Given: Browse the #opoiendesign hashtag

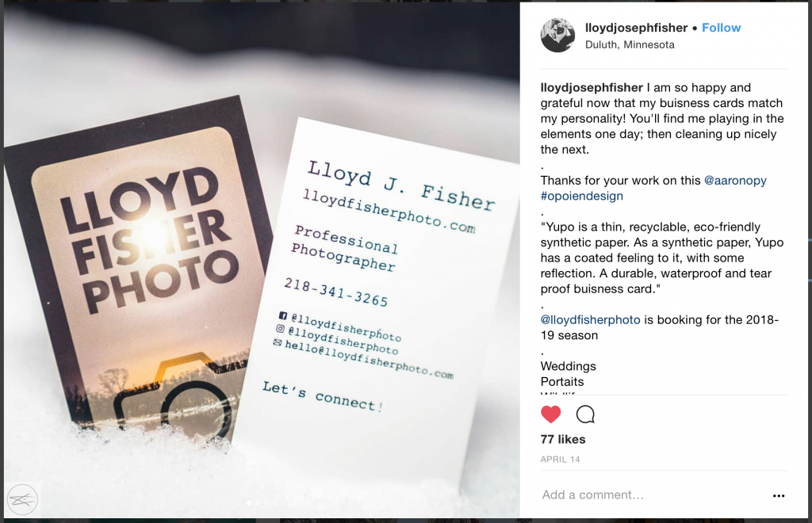Looking at the screenshot, I should (581, 196).
